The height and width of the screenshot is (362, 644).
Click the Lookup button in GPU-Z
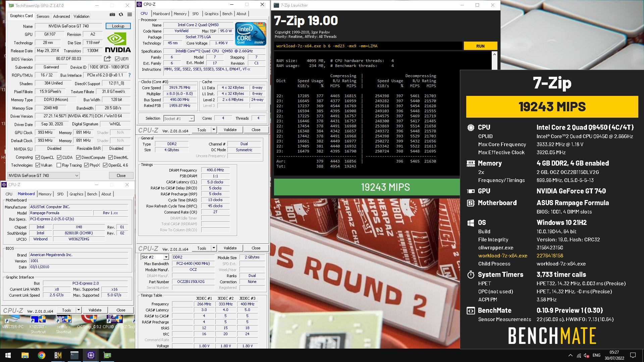pos(118,26)
